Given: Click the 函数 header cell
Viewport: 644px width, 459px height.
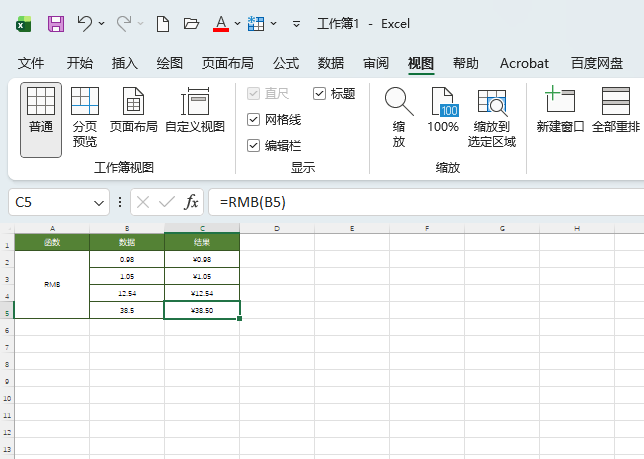Looking at the screenshot, I should tap(52, 242).
